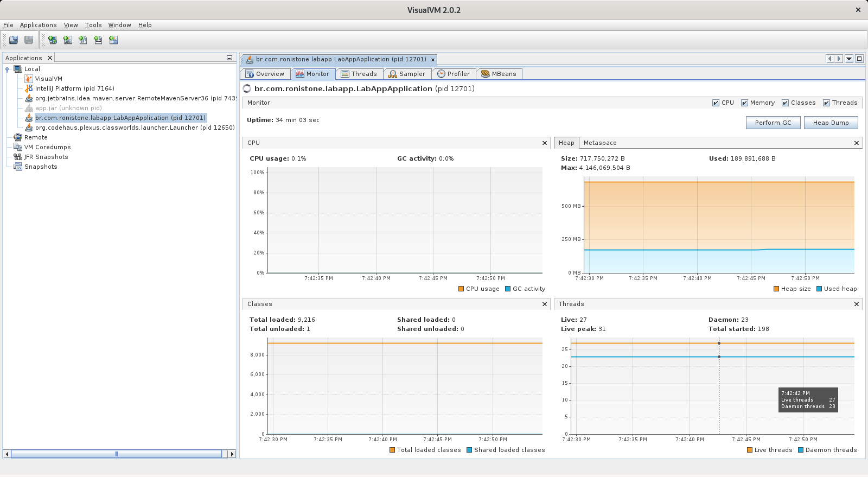868x477 pixels.
Task: Click the scrollbar right arrow in Applications panel
Action: pyautogui.click(x=232, y=454)
